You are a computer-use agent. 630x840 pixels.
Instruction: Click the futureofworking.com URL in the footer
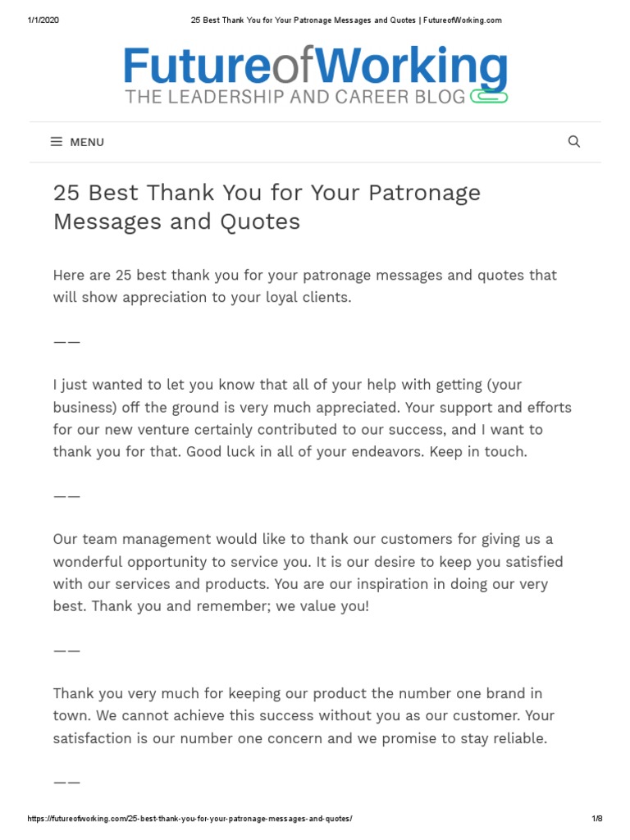tap(189, 819)
